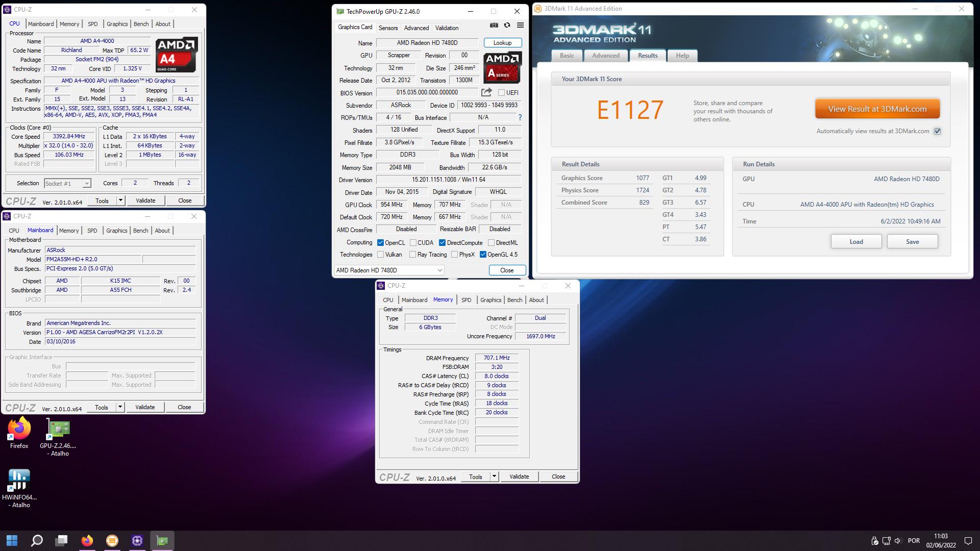Switch to the Sensors tab in GPU-Z
Screen dimensions: 980x551
tap(388, 28)
